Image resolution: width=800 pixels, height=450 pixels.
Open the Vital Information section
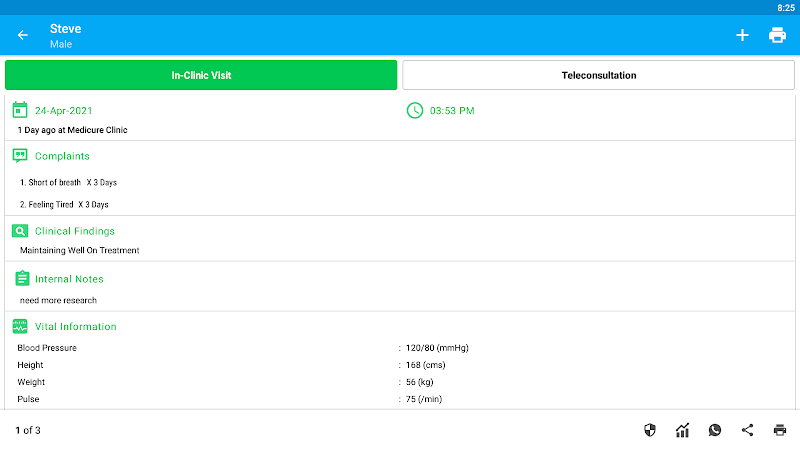pyautogui.click(x=75, y=327)
